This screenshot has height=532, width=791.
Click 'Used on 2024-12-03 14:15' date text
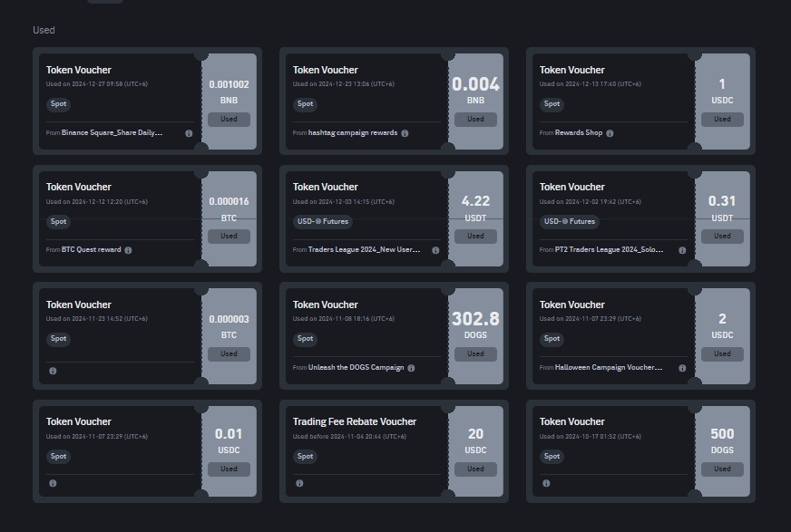tap(344, 202)
